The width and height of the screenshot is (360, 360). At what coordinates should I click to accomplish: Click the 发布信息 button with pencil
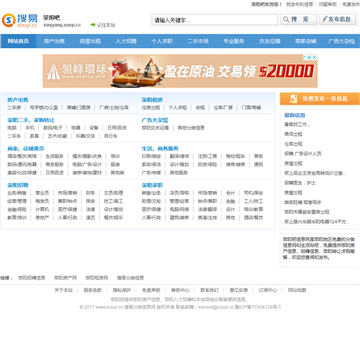point(337,19)
